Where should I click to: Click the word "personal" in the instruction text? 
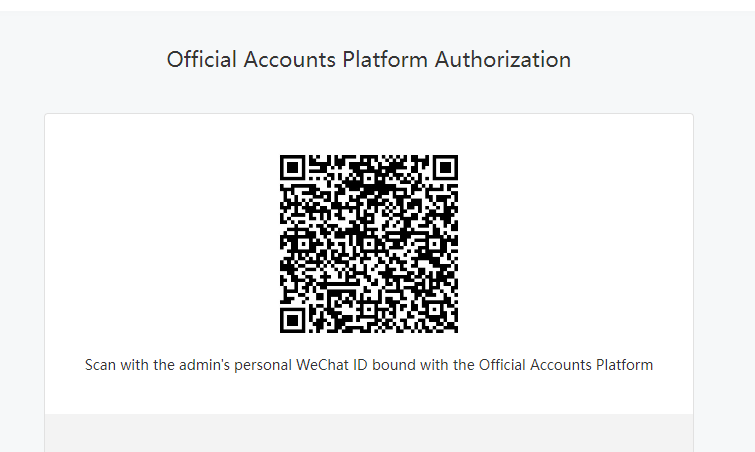(265, 365)
